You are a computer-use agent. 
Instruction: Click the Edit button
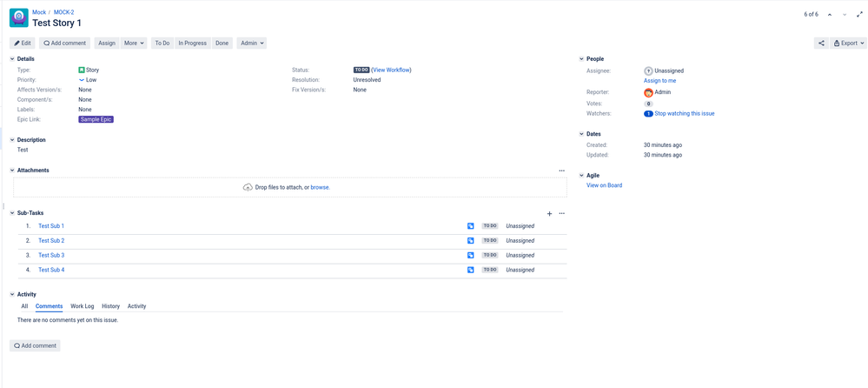tap(23, 43)
